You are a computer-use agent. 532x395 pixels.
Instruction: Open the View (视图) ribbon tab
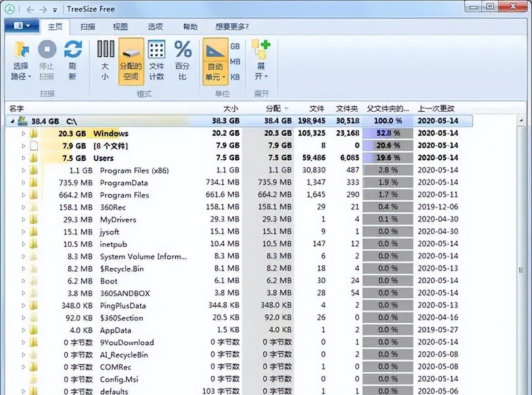coord(120,26)
